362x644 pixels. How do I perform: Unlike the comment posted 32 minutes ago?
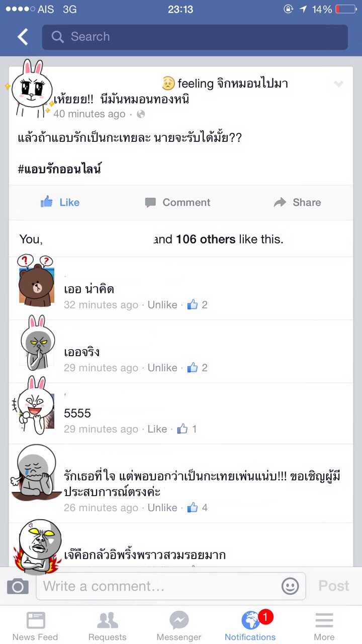162,305
